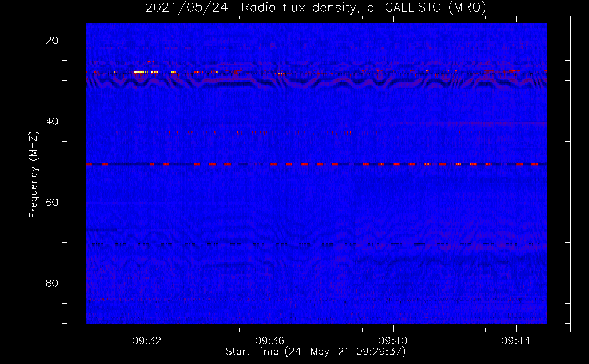
Task: Click the bright yellow-white burst near 28 MHz
Action: (141, 72)
